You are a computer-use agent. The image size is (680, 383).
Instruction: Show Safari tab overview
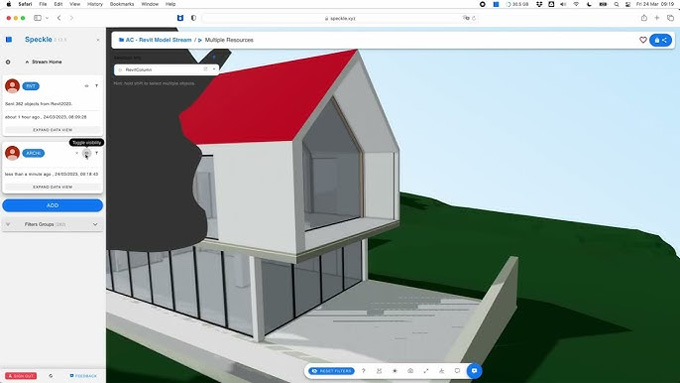[x=670, y=18]
